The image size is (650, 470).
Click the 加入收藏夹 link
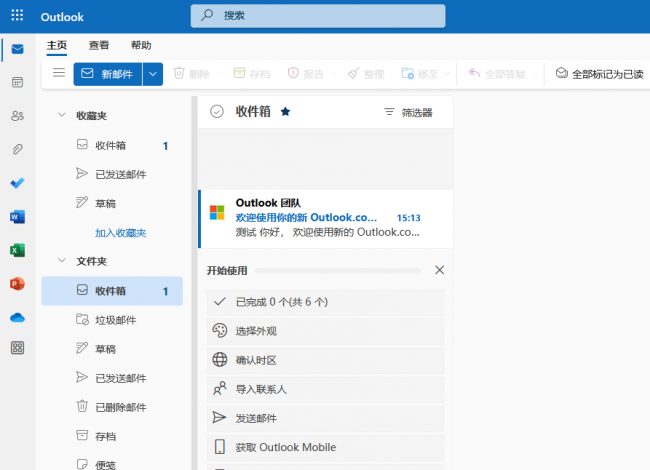tap(121, 233)
